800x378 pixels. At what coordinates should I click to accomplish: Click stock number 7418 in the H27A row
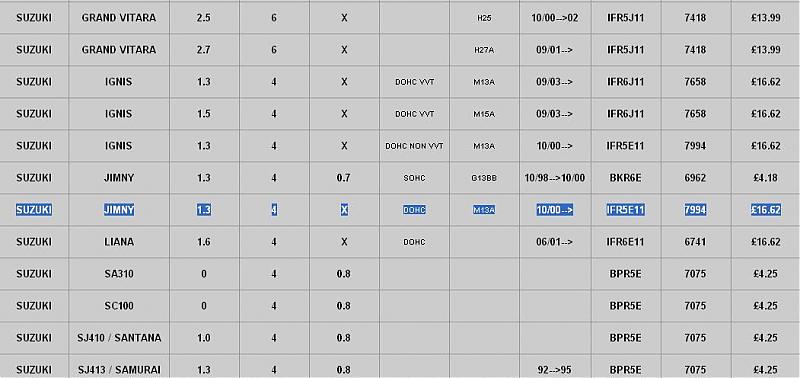click(x=695, y=50)
